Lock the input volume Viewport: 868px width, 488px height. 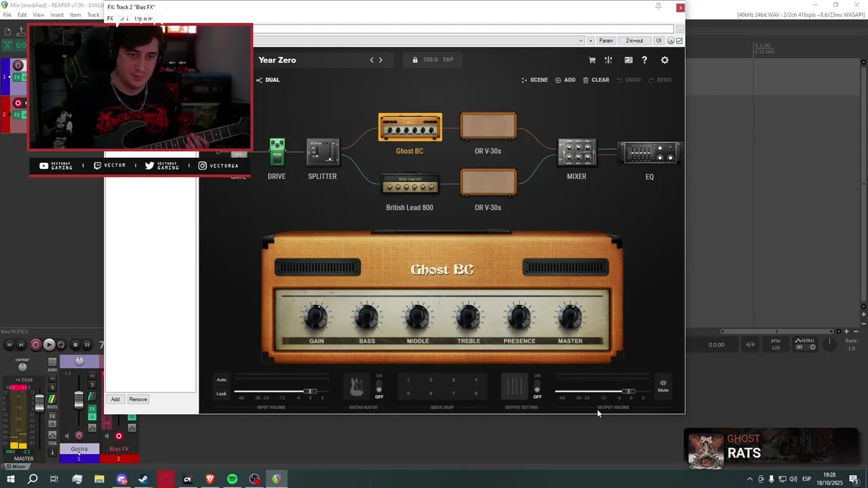221,394
